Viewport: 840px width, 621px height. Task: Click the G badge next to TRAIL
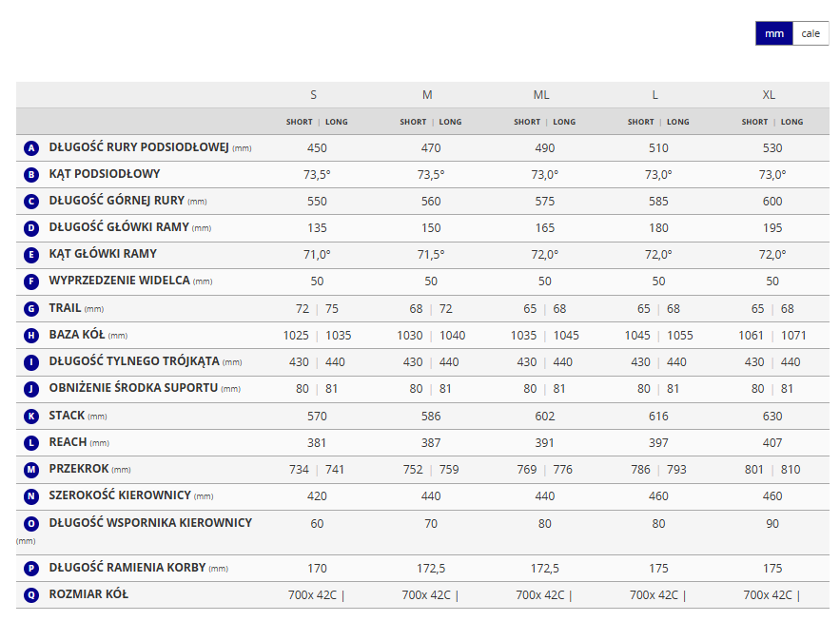point(31,309)
